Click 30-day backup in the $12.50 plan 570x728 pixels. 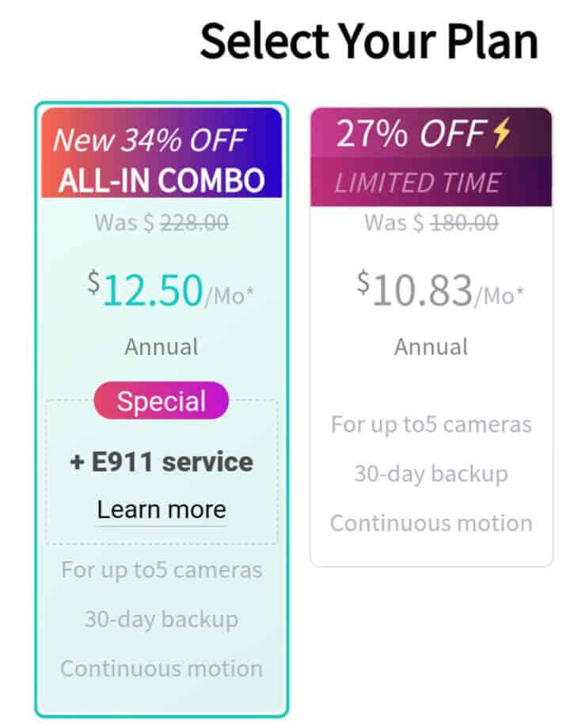tap(161, 619)
